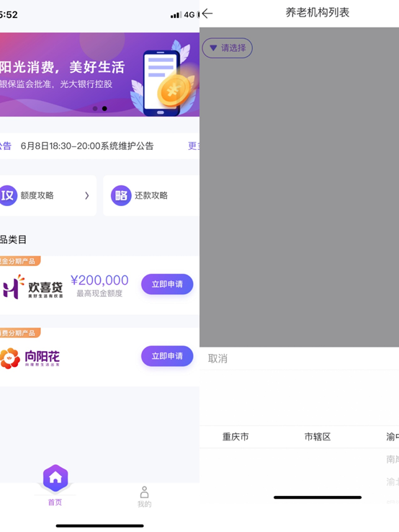This screenshot has height=532, width=399.
Task: Tap the 消费分期产品 orange tag
Action: [x=20, y=333]
